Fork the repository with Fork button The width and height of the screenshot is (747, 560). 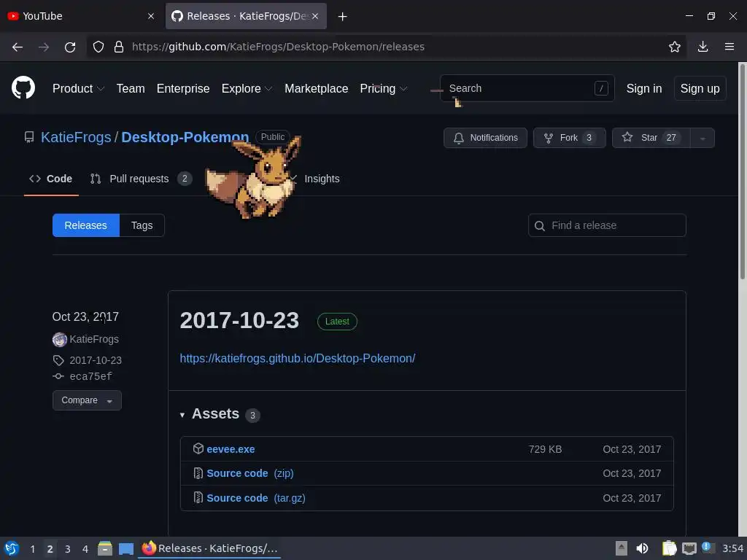[569, 138]
